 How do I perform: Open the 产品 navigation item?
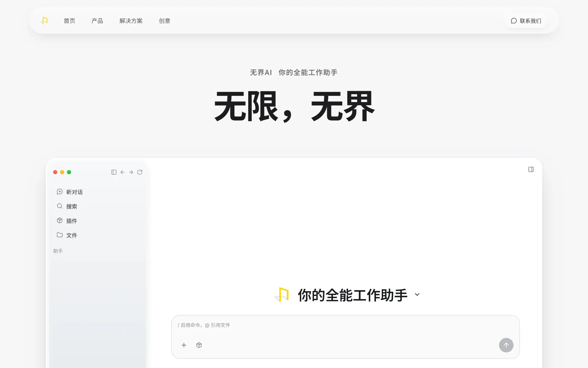click(x=97, y=21)
